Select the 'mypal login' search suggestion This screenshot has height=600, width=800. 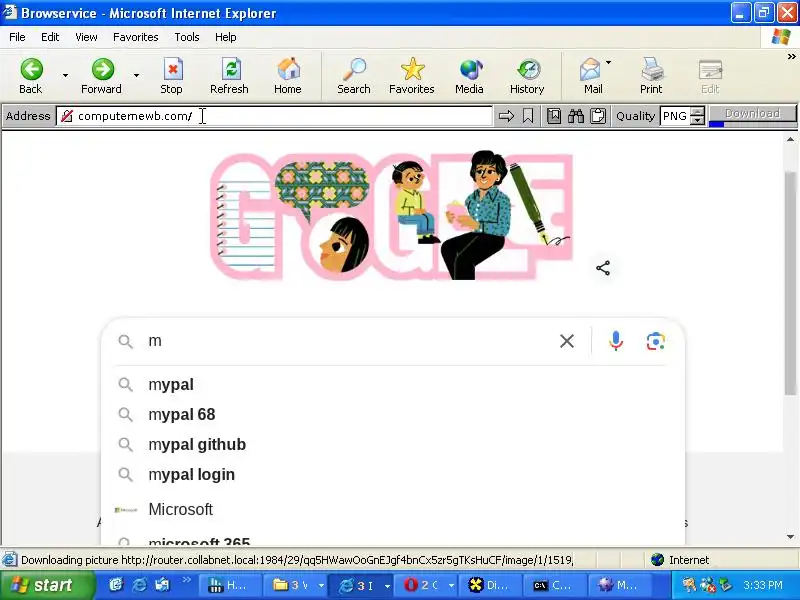click(x=390, y=474)
